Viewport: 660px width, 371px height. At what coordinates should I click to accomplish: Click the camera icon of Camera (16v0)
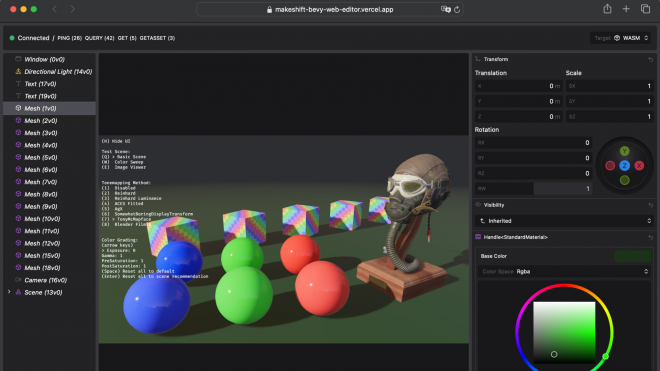[18, 280]
